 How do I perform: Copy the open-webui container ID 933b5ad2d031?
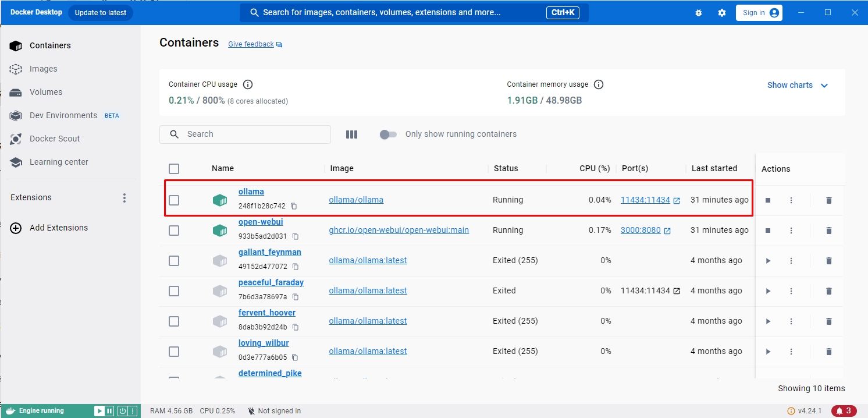[x=296, y=236]
